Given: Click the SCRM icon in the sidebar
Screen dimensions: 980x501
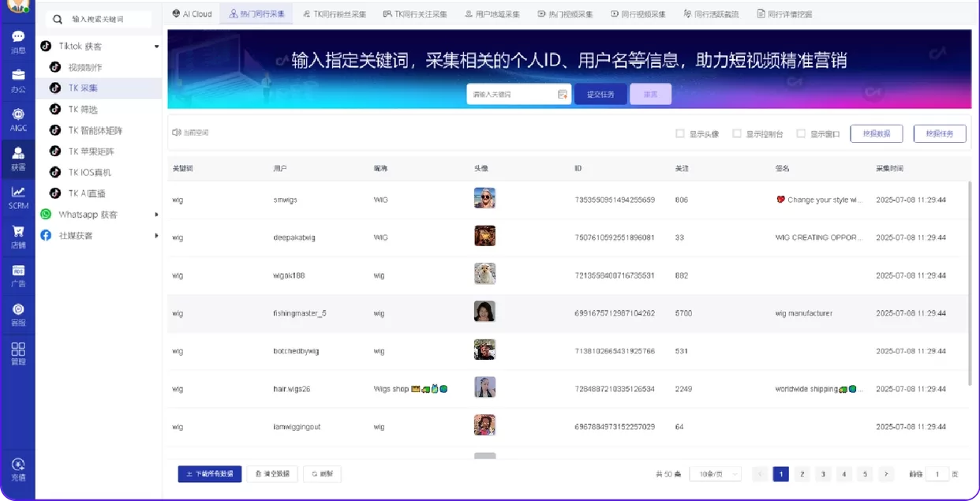Looking at the screenshot, I should coord(17,200).
